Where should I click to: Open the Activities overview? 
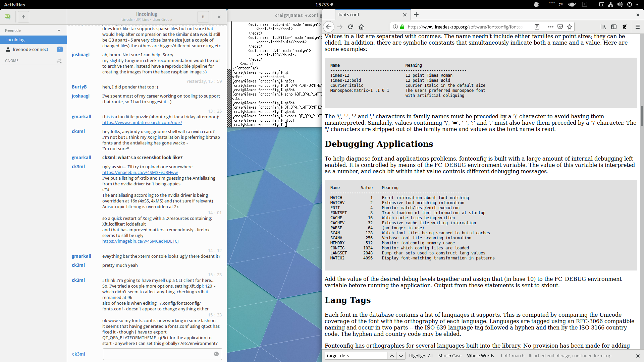pos(14,5)
